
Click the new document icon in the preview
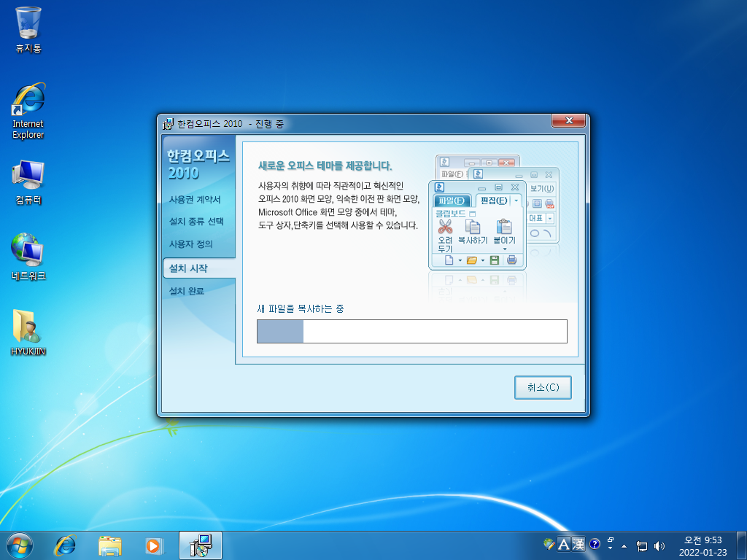pyautogui.click(x=449, y=260)
